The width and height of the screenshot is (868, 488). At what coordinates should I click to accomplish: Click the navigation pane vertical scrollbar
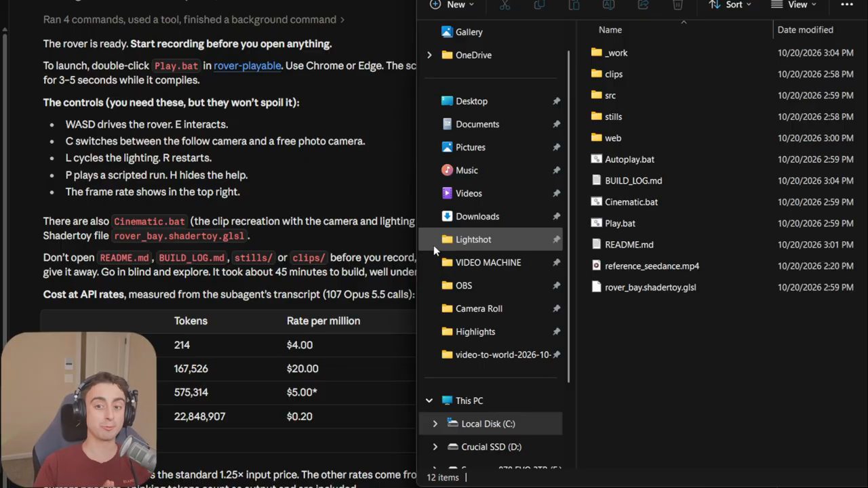point(568,217)
